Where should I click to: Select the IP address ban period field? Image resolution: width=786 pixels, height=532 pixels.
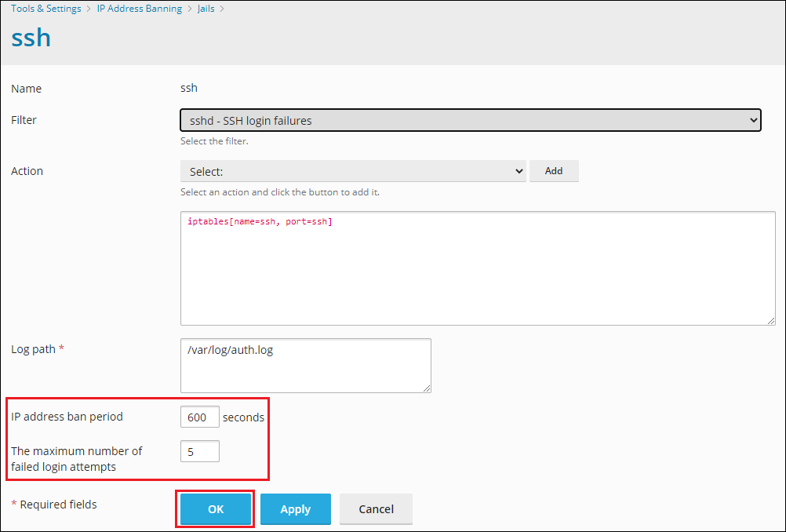(199, 417)
